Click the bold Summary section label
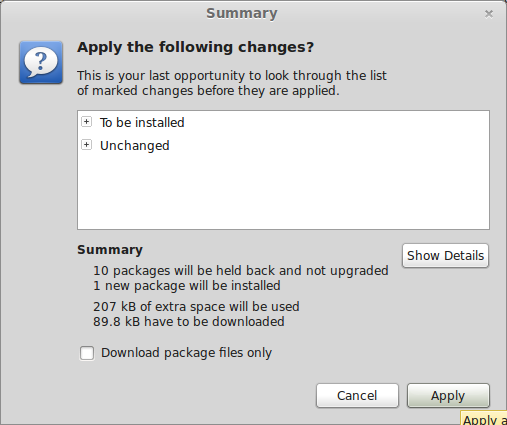This screenshot has height=425, width=507. [x=110, y=250]
